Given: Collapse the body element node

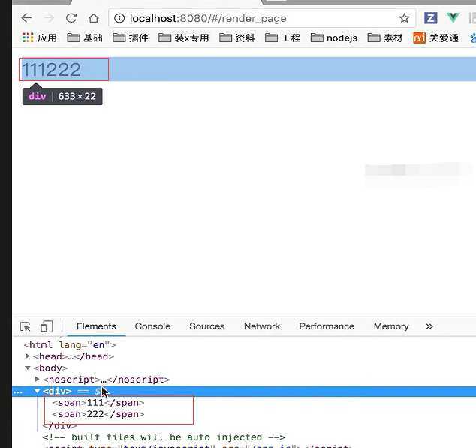Looking at the screenshot, I should tap(28, 368).
